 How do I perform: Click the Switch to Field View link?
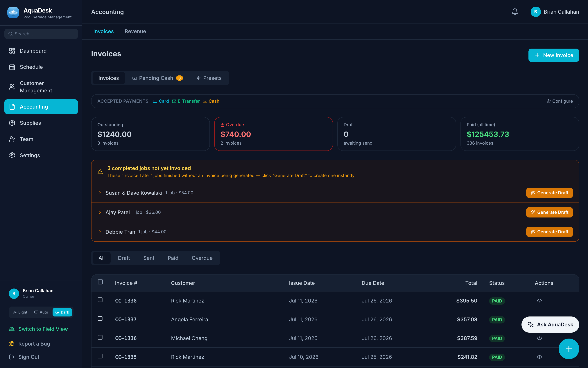[x=38, y=329]
